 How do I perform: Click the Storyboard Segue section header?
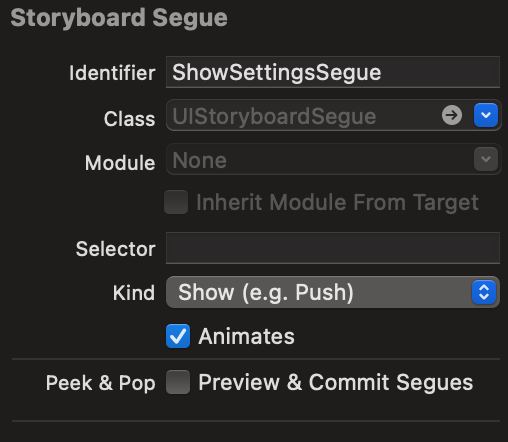click(x=119, y=18)
